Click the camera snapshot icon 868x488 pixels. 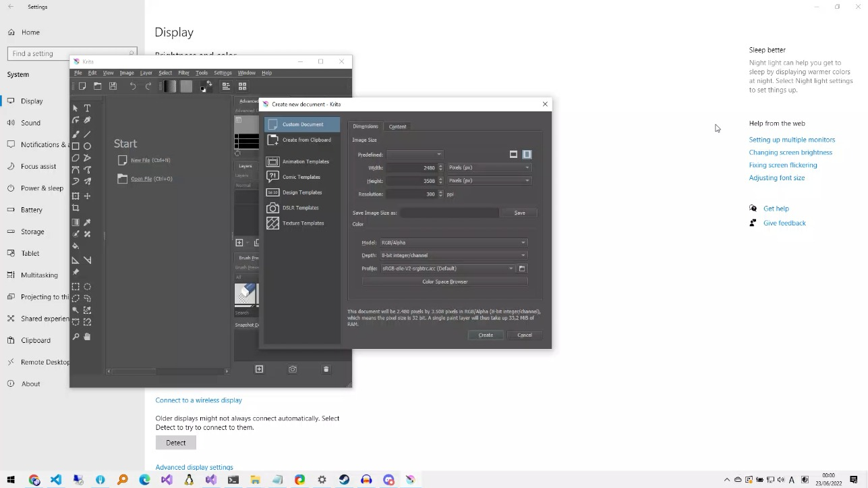point(293,369)
